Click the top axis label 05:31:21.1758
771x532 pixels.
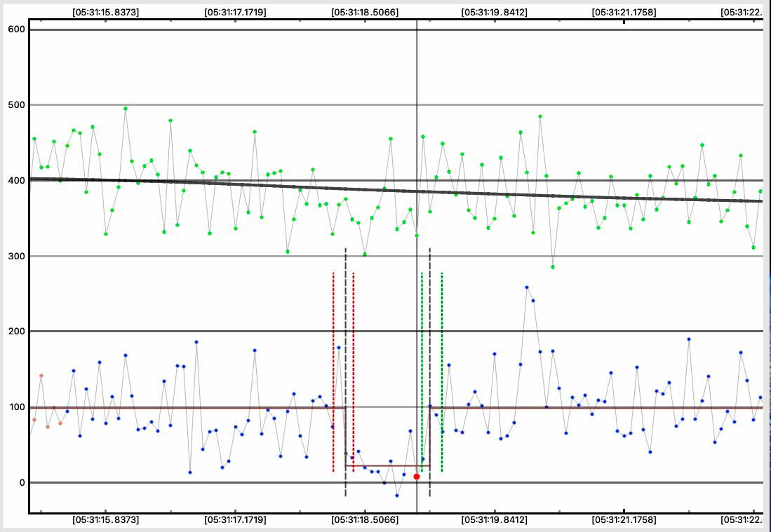(x=624, y=12)
